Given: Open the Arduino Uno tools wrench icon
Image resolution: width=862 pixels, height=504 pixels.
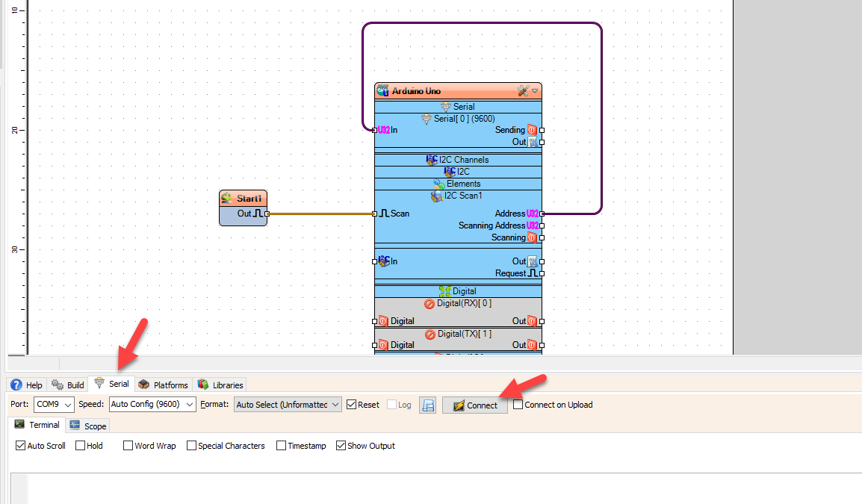Looking at the screenshot, I should pyautogui.click(x=523, y=90).
